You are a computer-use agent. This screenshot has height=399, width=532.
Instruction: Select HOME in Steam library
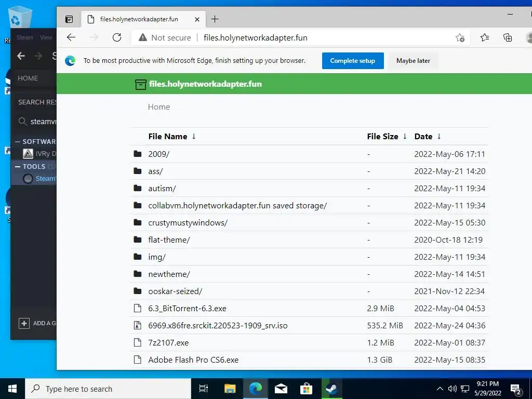pos(28,78)
